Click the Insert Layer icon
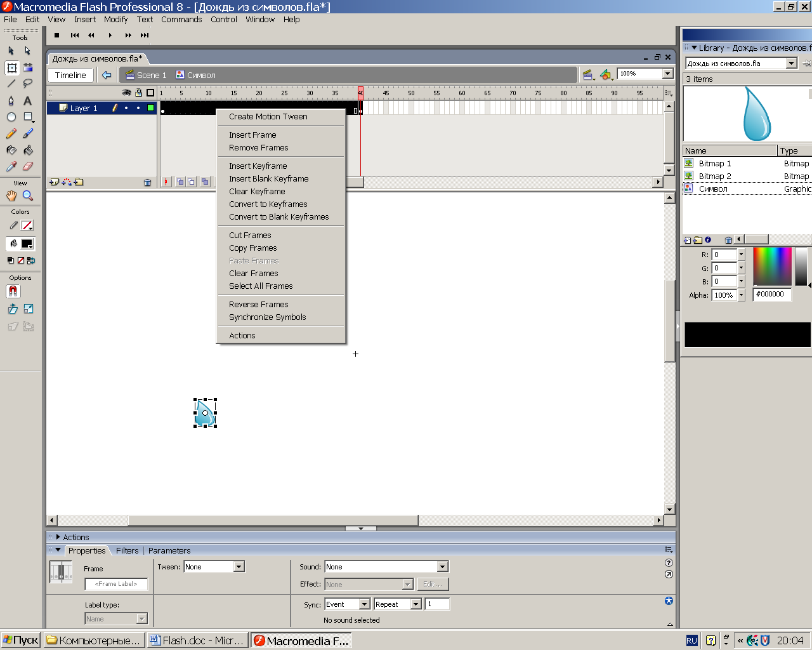 [54, 182]
